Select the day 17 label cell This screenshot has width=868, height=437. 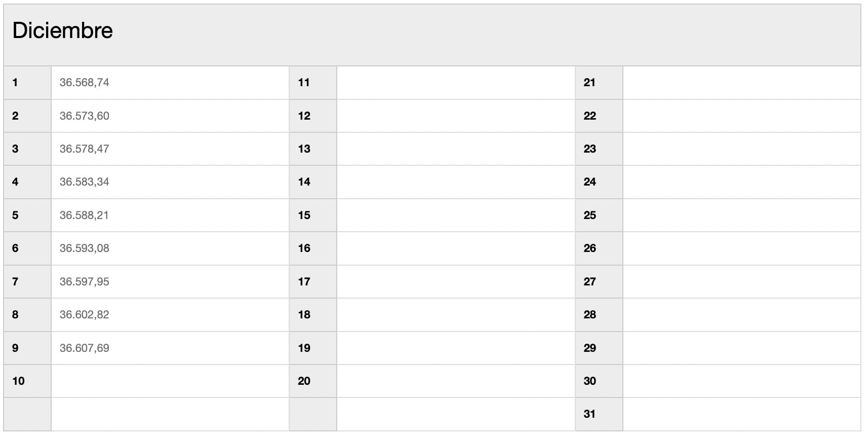coord(304,282)
